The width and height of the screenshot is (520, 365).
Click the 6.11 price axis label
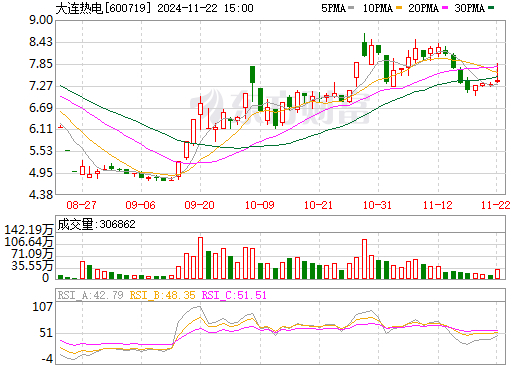tap(41, 129)
